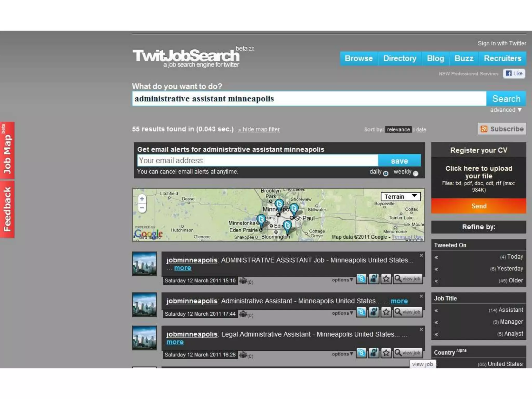Click the Your email address input field

(257, 161)
